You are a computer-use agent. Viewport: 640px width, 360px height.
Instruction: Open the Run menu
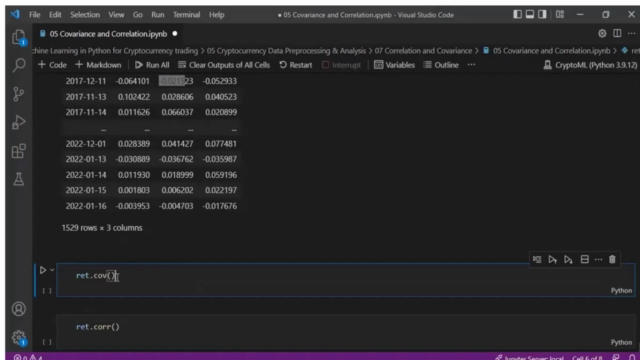158,15
